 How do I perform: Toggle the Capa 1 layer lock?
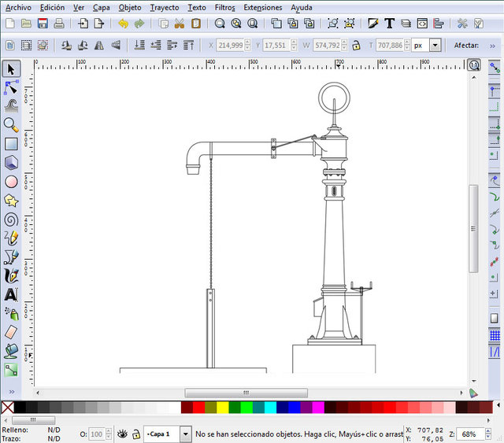click(136, 434)
